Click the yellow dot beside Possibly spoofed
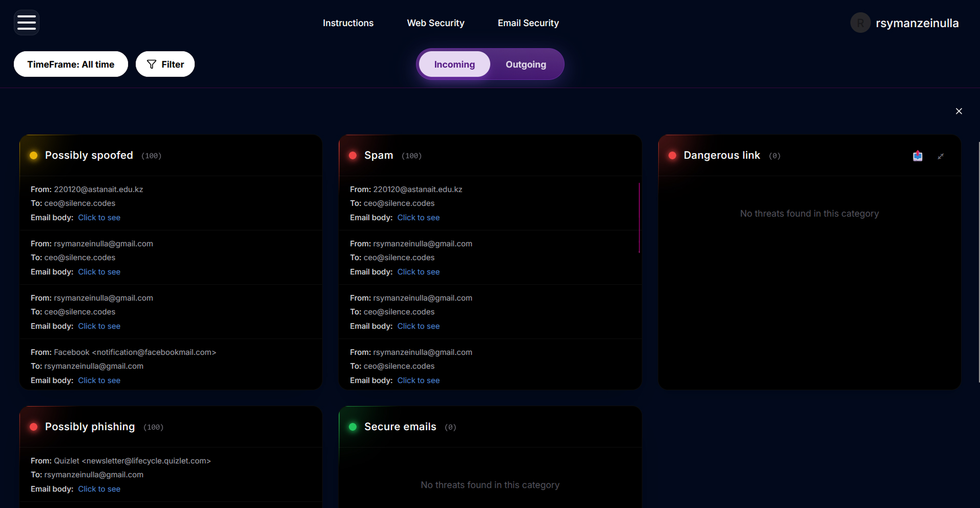This screenshot has height=508, width=980. 34,156
